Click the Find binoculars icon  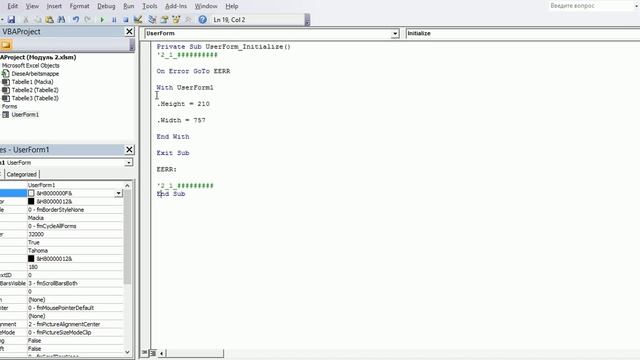point(61,20)
